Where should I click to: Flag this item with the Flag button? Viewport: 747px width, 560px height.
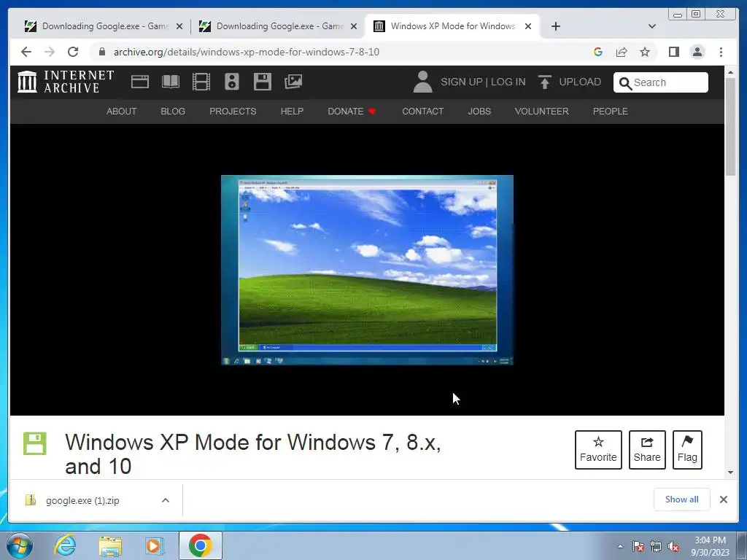687,450
